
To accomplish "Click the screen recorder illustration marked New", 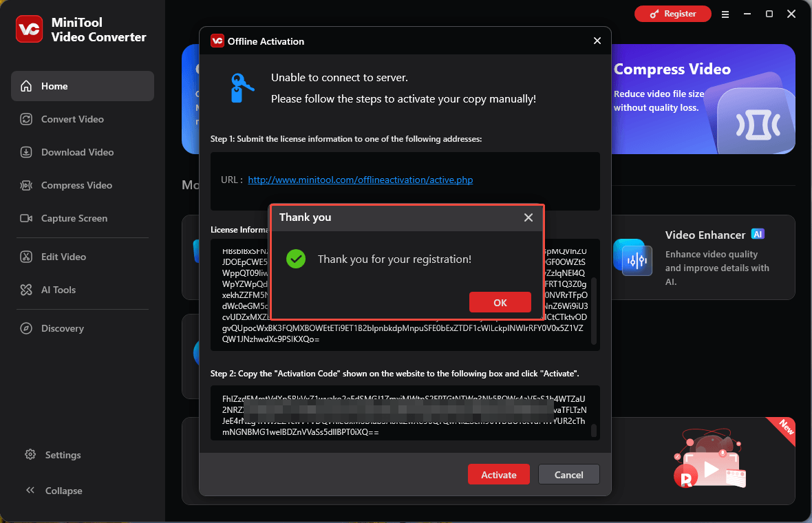I will point(710,458).
